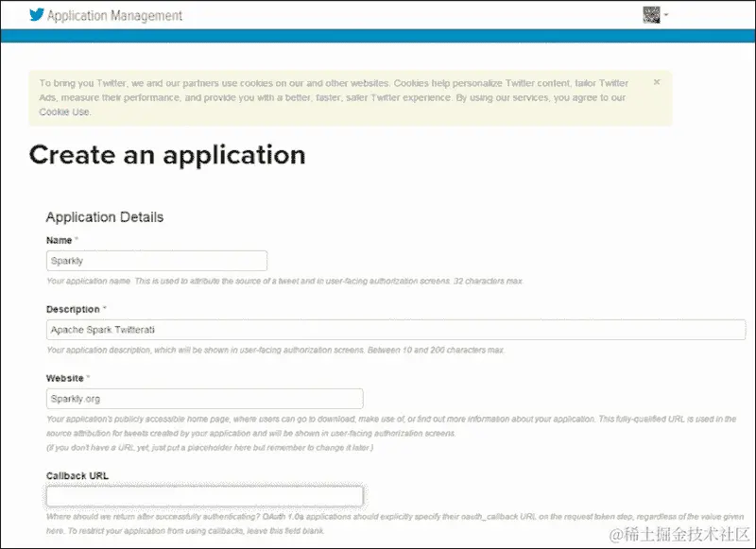Click the '32 characters max' name hint text
This screenshot has height=549, width=756.
point(488,281)
